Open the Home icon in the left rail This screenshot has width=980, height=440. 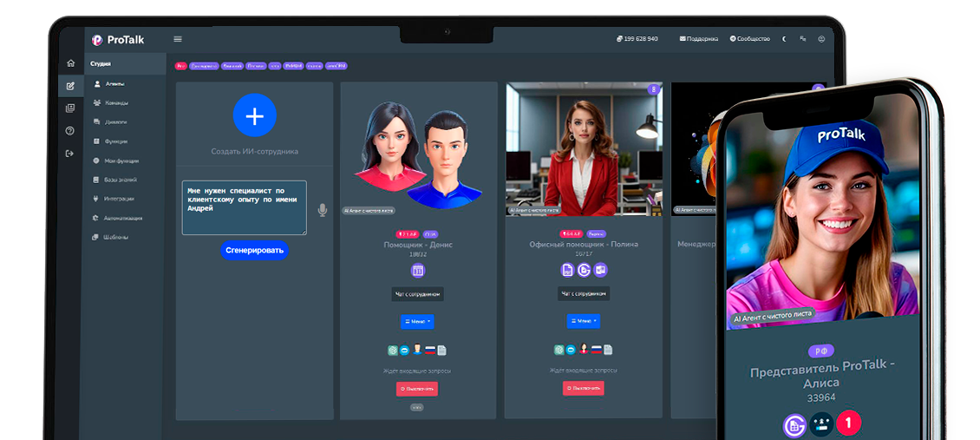point(70,63)
